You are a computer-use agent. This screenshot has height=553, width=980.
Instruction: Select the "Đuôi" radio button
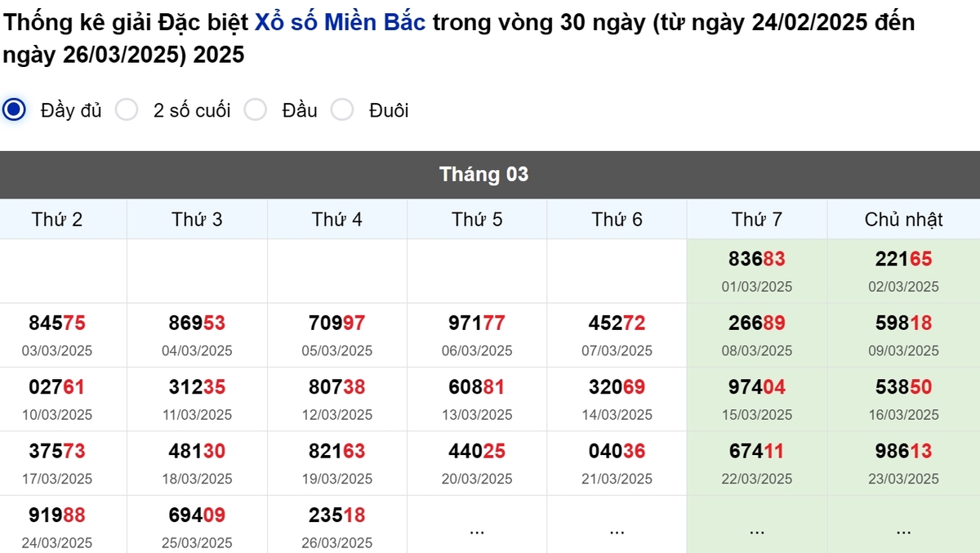[342, 109]
